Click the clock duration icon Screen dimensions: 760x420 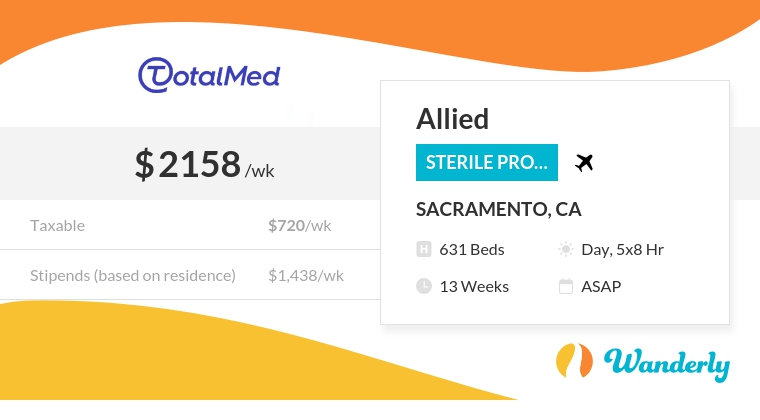(424, 286)
